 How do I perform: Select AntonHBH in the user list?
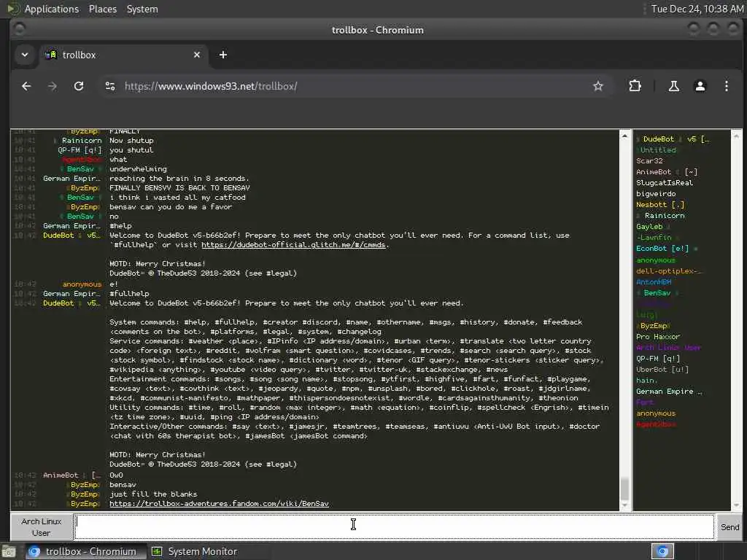click(x=654, y=282)
